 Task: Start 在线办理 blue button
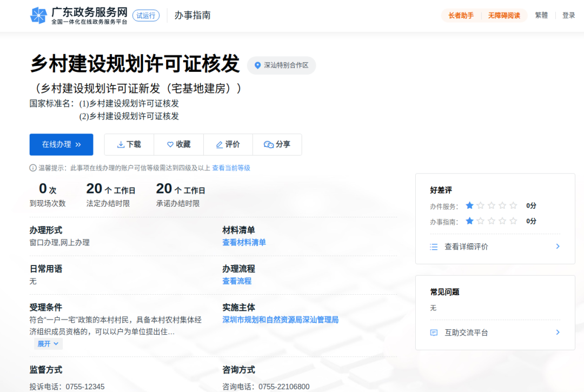(x=61, y=144)
